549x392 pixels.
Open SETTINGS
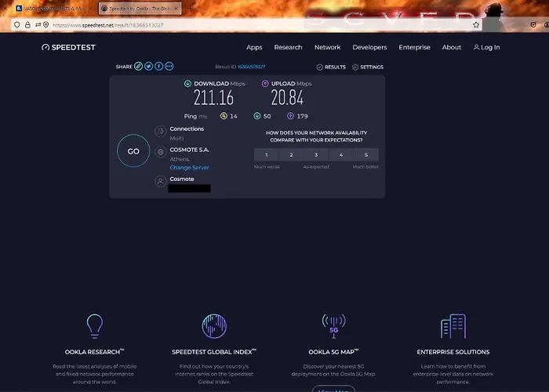368,67
